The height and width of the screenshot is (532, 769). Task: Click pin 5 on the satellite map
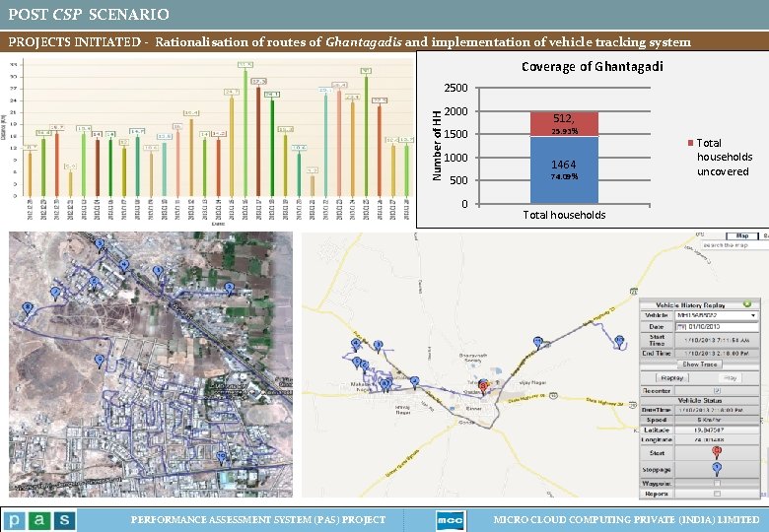coord(100,244)
